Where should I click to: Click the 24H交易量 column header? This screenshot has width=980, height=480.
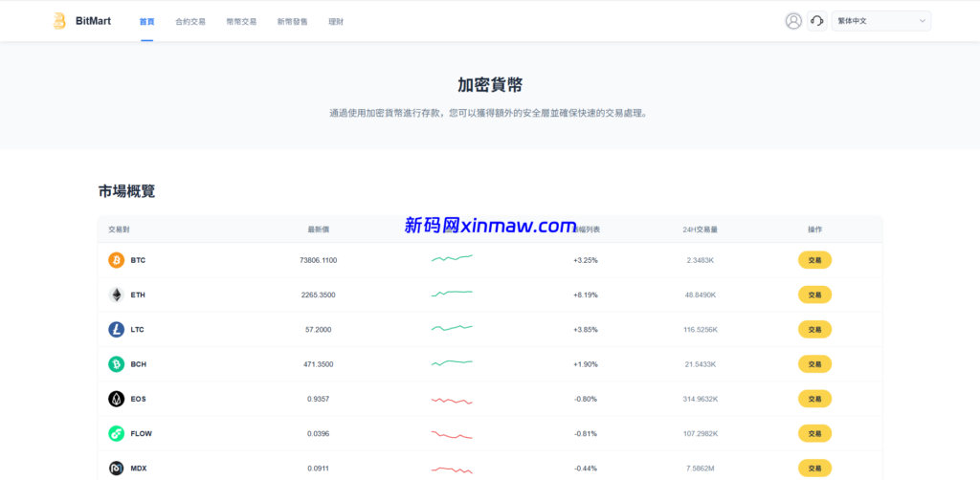click(700, 229)
